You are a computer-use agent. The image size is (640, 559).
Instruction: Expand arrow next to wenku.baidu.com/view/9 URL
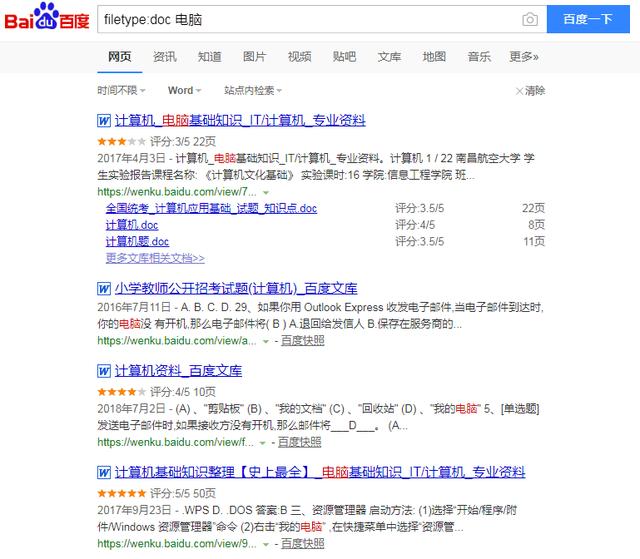coord(266,544)
